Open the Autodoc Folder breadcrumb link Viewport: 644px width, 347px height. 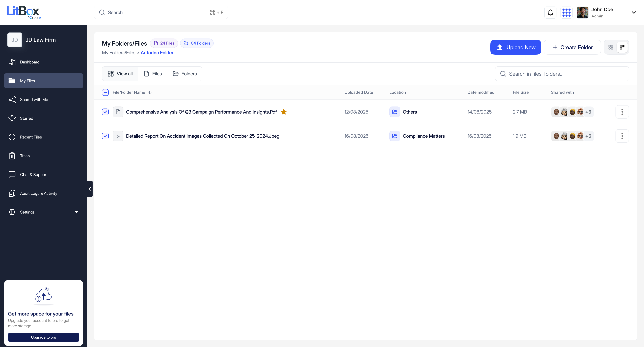(x=157, y=53)
